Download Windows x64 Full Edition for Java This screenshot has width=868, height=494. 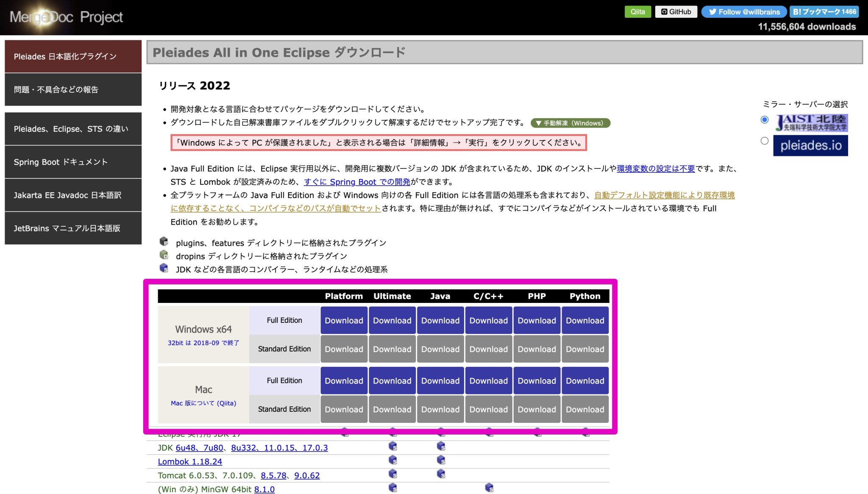click(440, 320)
